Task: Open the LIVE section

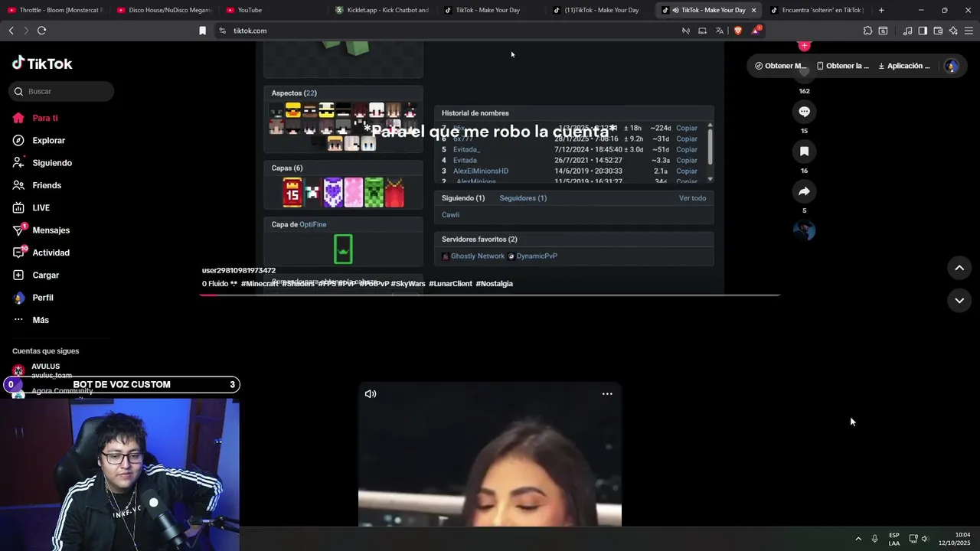Action: 31,207
